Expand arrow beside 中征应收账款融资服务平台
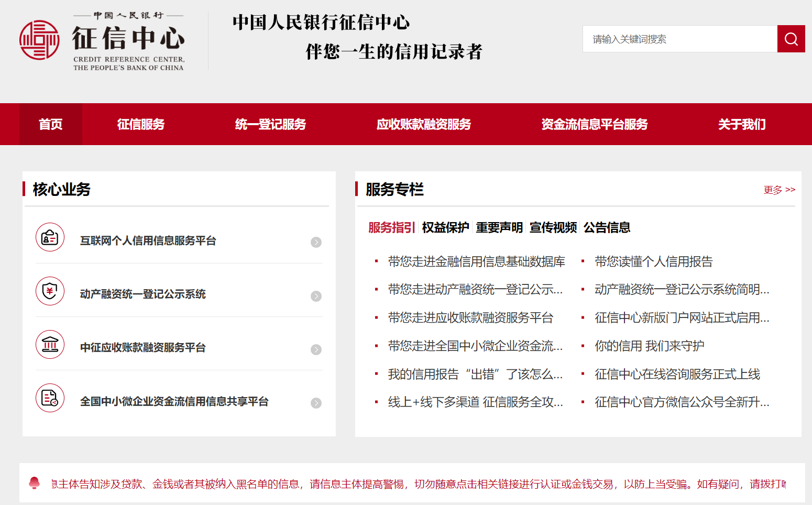This screenshot has height=505, width=812. 316,349
